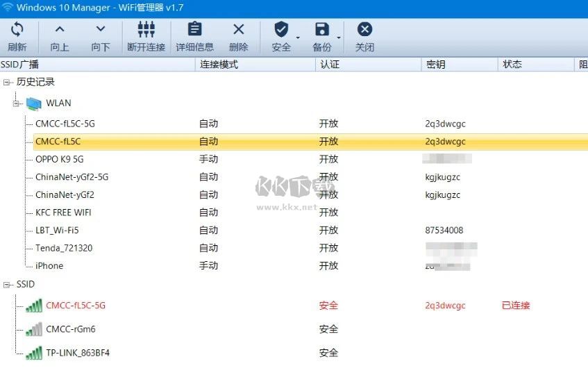Select highlighted CMCC-fL5C history entry
The height and width of the screenshot is (382, 588).
point(58,142)
